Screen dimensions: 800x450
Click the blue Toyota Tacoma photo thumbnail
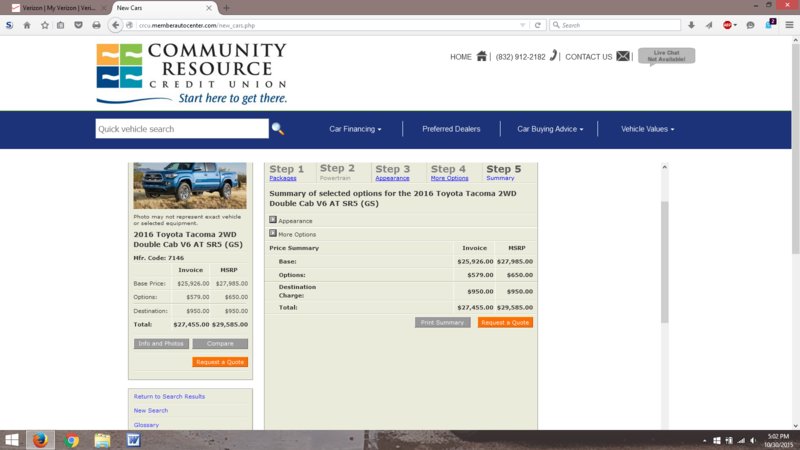click(190, 186)
